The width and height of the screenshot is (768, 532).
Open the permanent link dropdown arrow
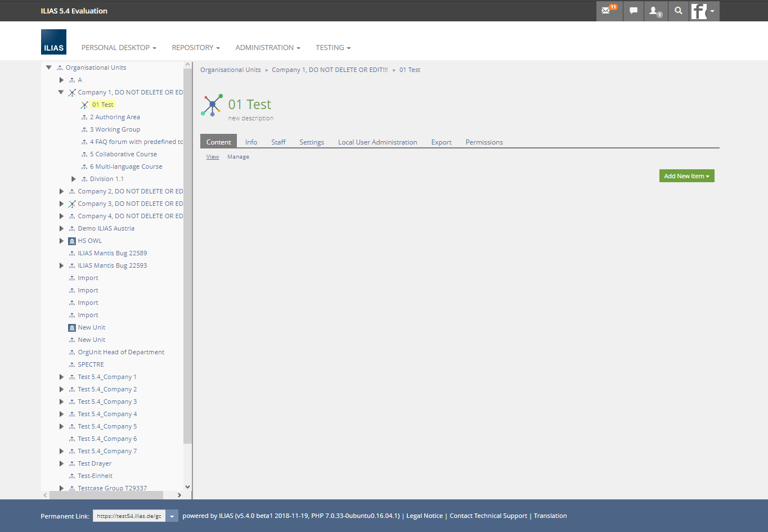coord(172,516)
